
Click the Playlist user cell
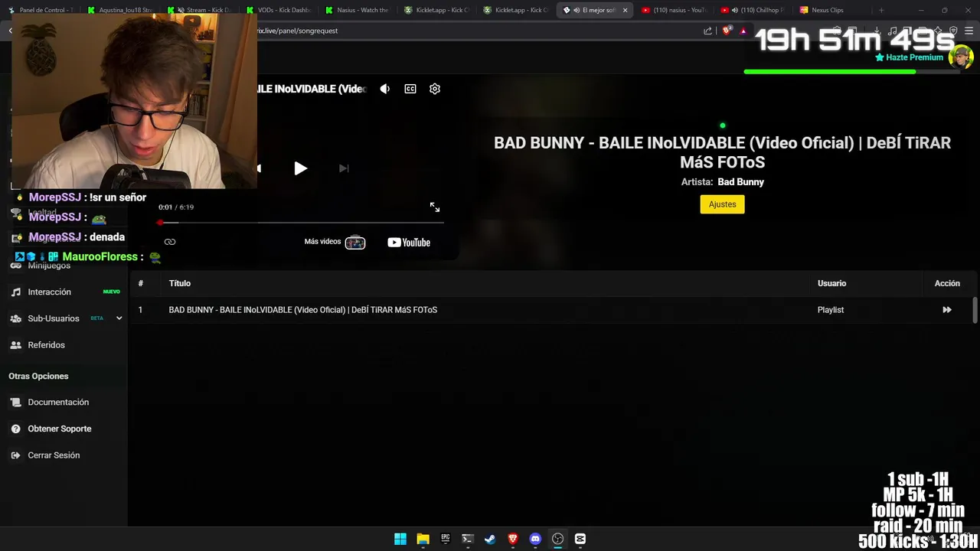(x=831, y=310)
